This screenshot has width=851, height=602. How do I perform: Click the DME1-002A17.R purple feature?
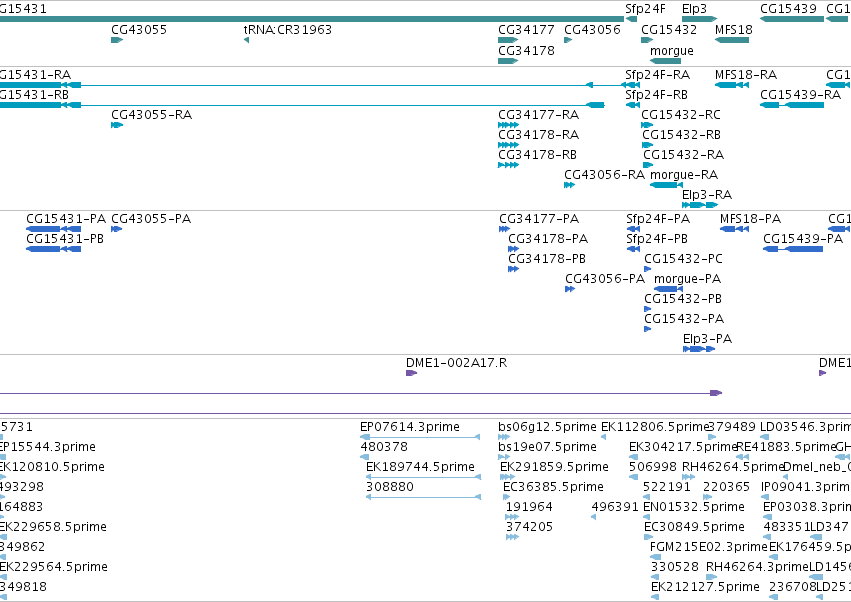[x=411, y=373]
